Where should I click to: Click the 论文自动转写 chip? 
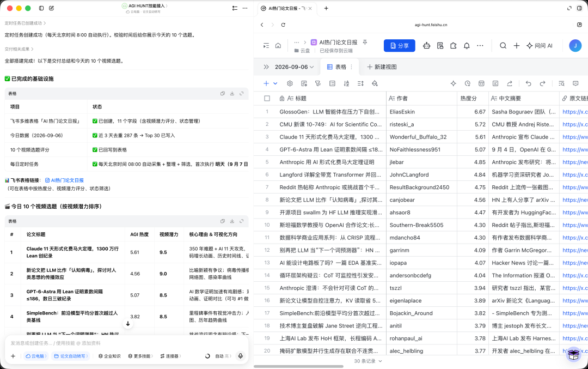coord(71,356)
